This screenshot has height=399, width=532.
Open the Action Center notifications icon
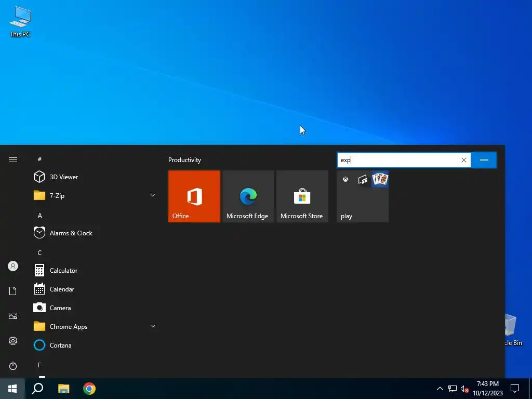[x=515, y=389]
